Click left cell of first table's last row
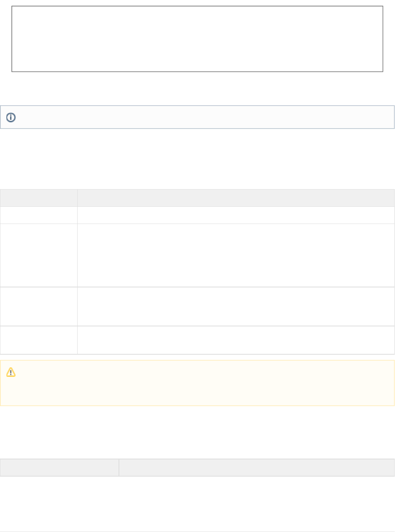Screen dimensions: 395x532 39,340
